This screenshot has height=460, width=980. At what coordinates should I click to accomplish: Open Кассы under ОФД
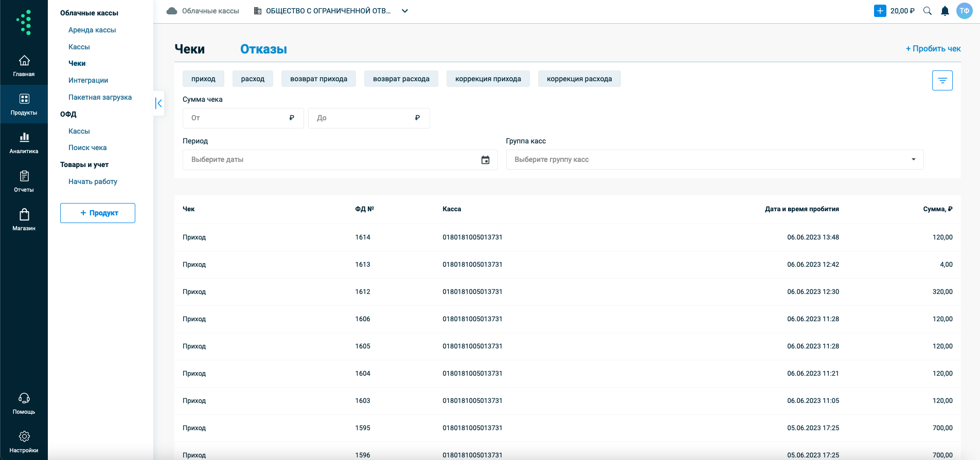coord(79,131)
